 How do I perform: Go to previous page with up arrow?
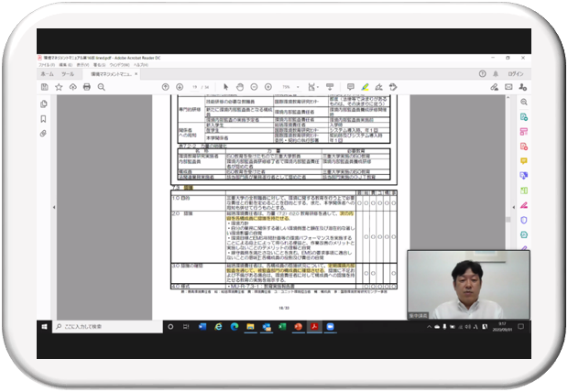coord(165,87)
